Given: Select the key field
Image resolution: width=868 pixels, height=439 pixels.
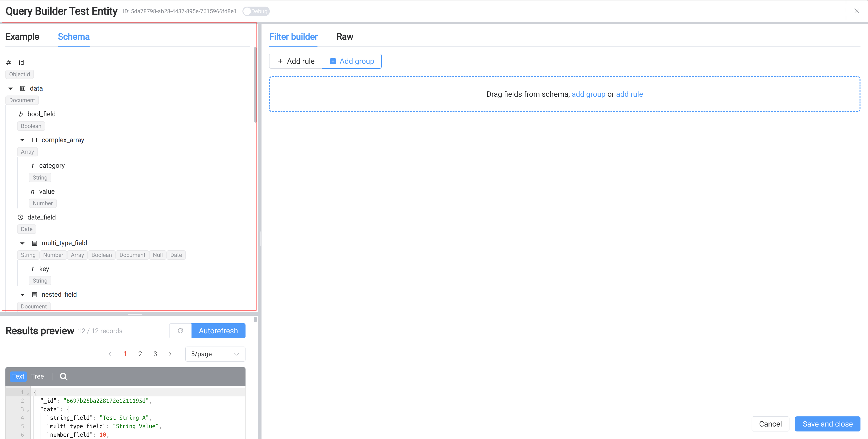Looking at the screenshot, I should coord(44,269).
